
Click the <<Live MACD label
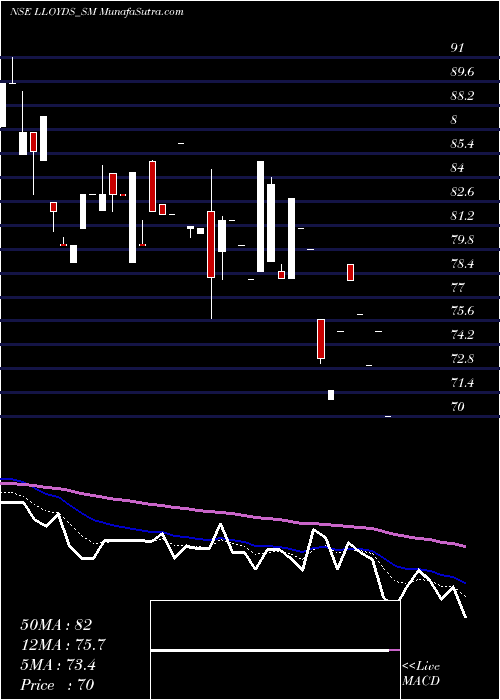coord(421,674)
